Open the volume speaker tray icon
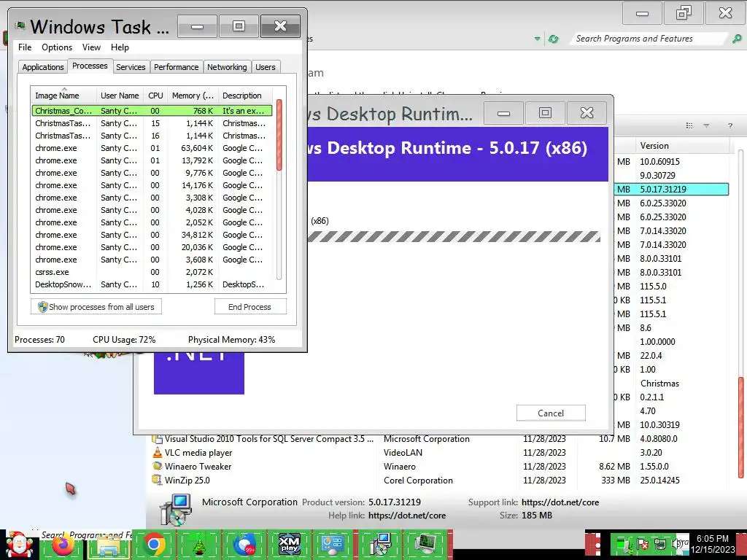The width and height of the screenshot is (747, 560). click(676, 544)
